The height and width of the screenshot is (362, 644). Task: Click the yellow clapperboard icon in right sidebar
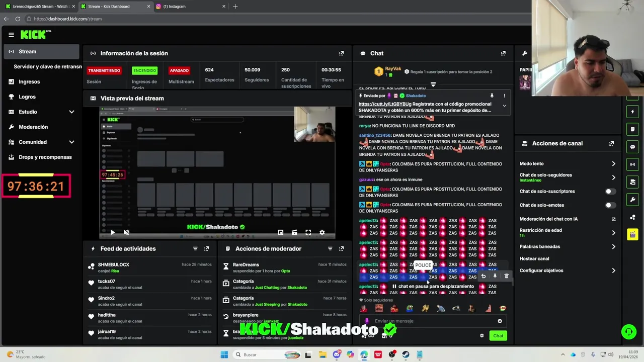coord(632,235)
